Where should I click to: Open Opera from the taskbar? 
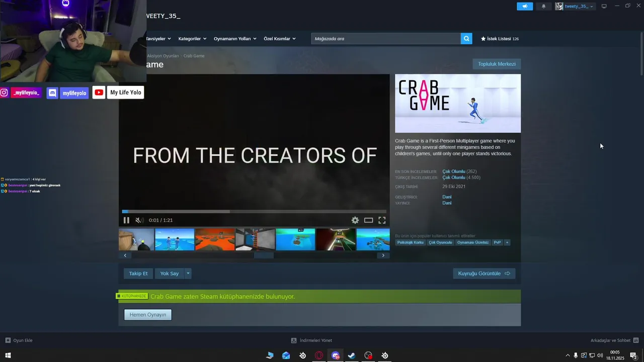pyautogui.click(x=319, y=355)
